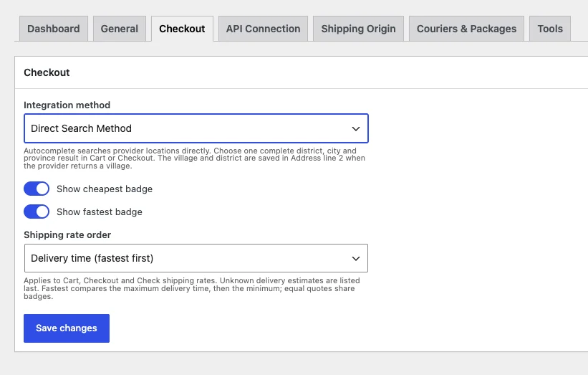This screenshot has height=375, width=588.
Task: Click the Show cheapest badge label
Action: [105, 189]
